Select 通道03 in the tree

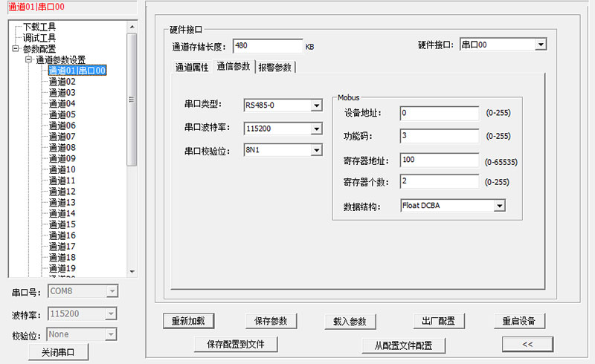62,93
